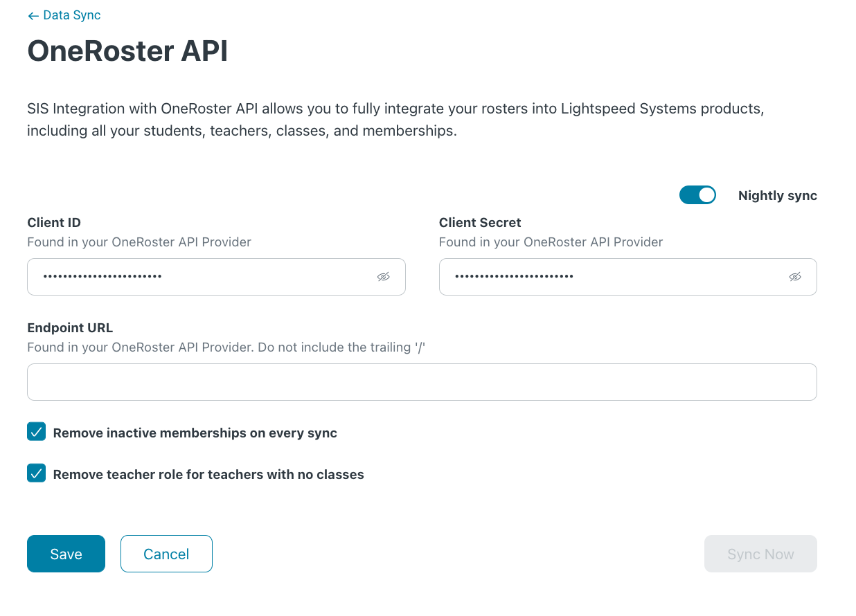Disable nightly synchronization
The width and height of the screenshot is (856, 616).
[697, 194]
